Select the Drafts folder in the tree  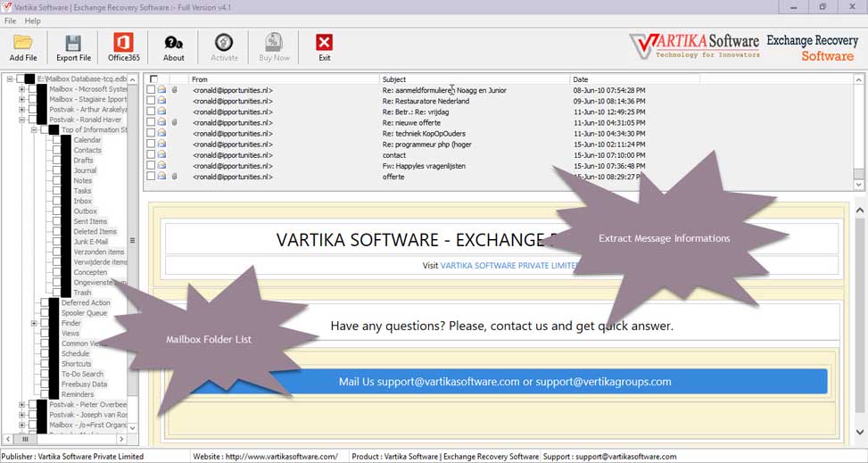(84, 160)
